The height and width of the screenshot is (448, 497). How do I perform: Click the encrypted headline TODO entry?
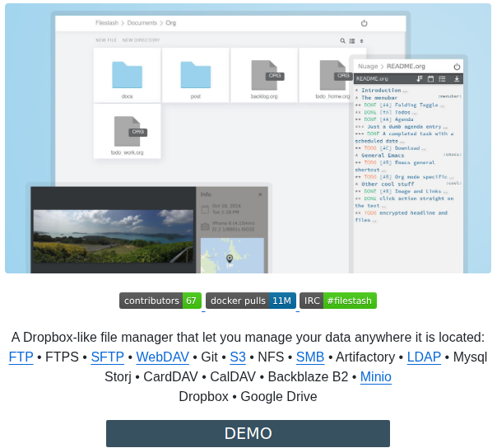402,217
